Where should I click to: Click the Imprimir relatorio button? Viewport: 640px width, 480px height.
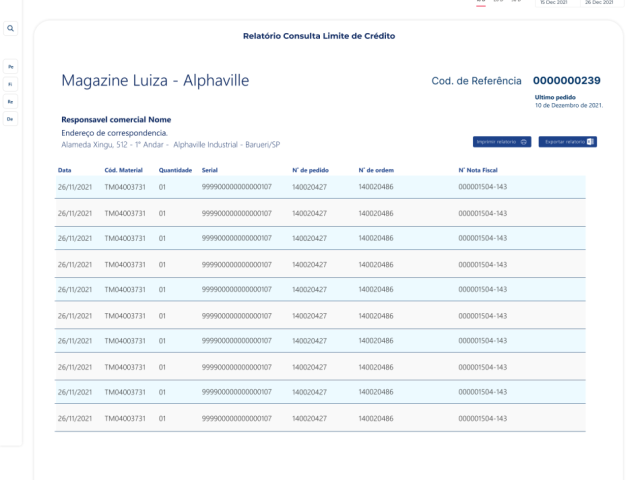(x=502, y=142)
